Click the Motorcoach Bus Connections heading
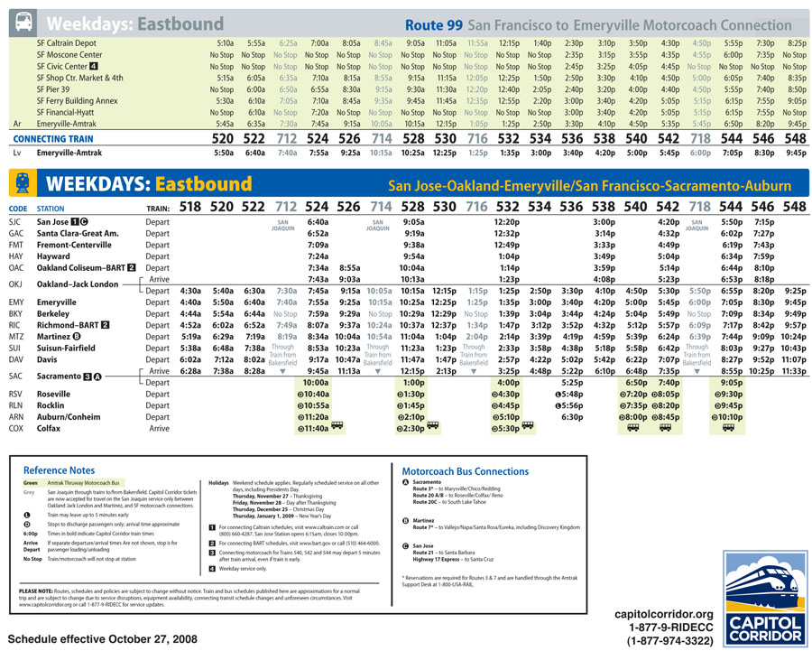 [x=466, y=471]
